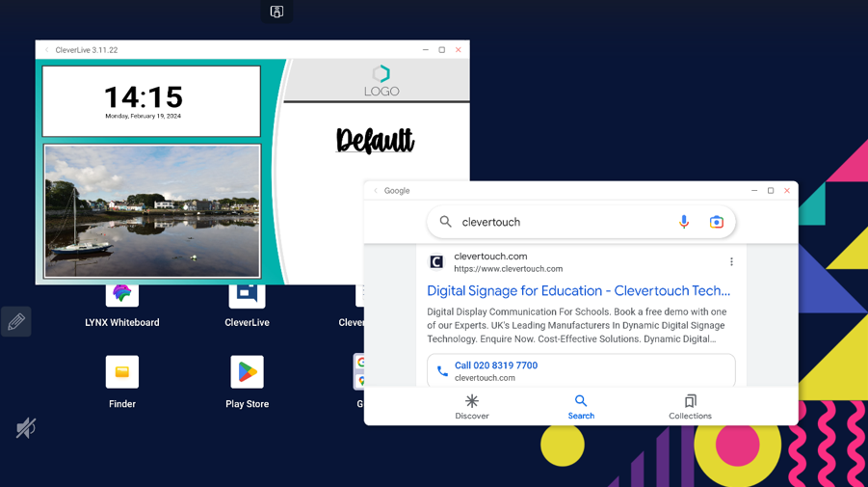
Task: Click the top center screen share icon
Action: tap(276, 12)
